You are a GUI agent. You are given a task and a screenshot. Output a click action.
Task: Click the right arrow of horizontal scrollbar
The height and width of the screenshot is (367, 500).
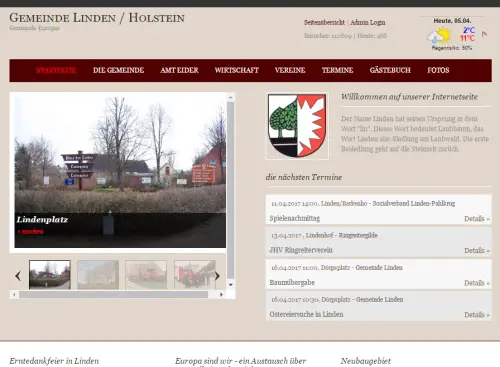[221, 295]
